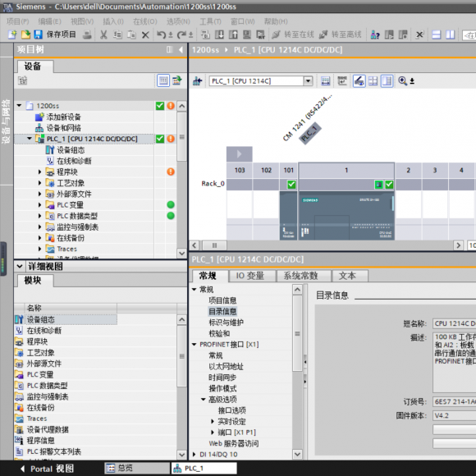Expand the 实时设定 properties node
476x476 pixels.
(x=213, y=422)
